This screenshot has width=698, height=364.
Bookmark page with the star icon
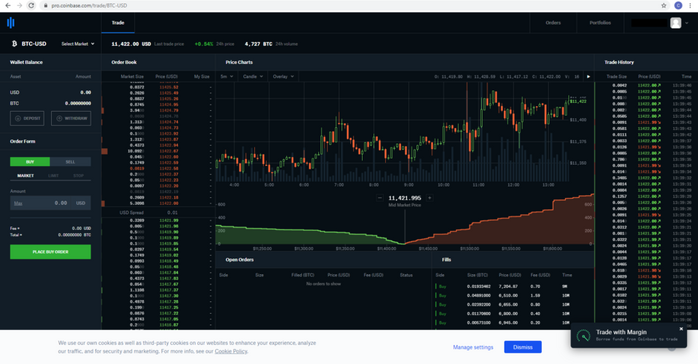pos(664,5)
